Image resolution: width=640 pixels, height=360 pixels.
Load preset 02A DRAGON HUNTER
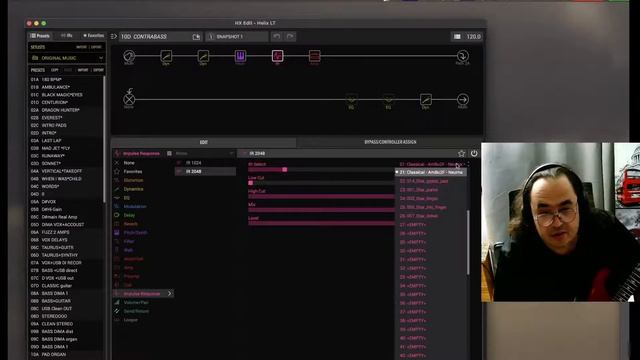66,110
